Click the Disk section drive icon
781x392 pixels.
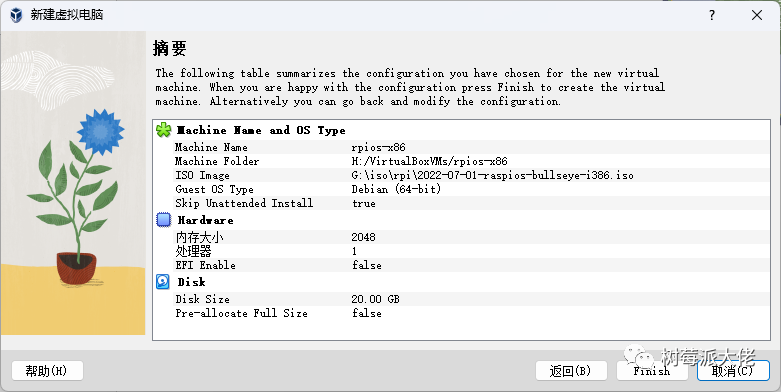[x=163, y=281]
